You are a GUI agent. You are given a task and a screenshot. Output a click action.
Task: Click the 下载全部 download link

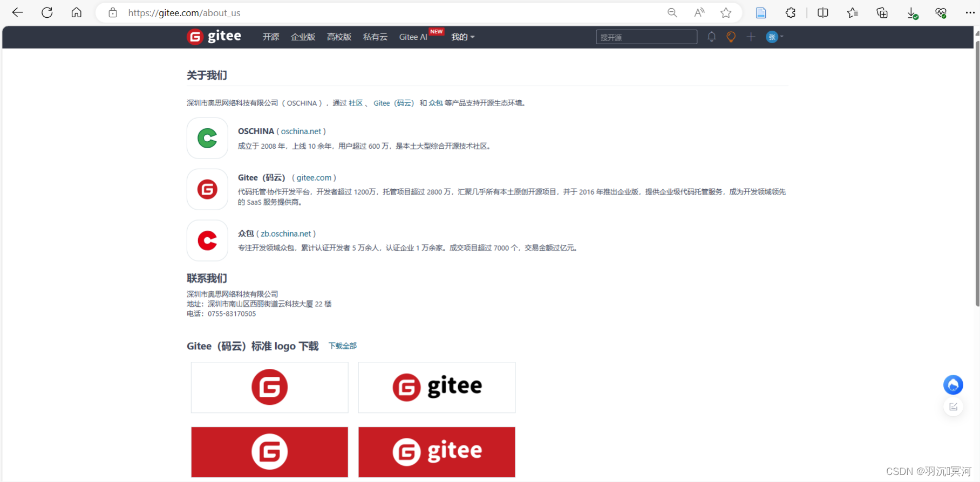(343, 346)
